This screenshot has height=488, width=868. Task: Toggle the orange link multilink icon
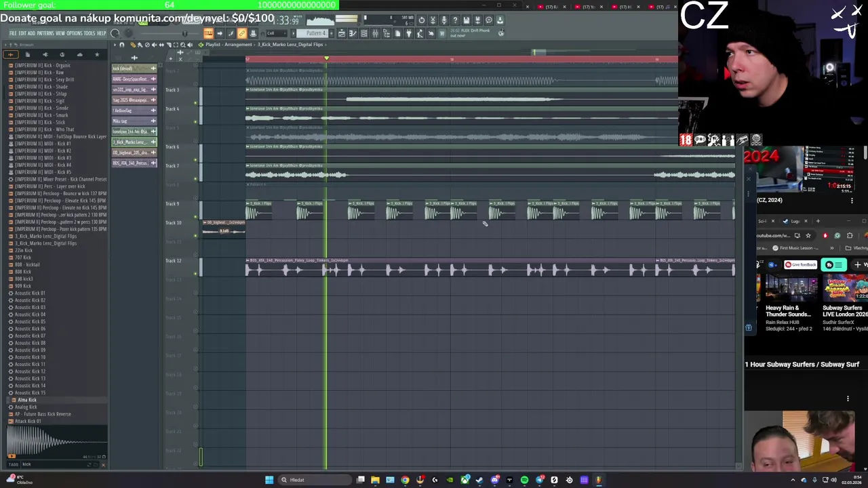(242, 33)
